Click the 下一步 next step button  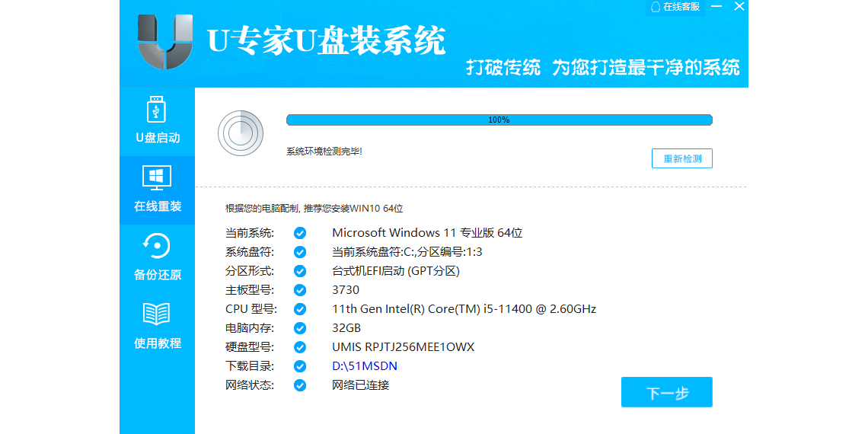pyautogui.click(x=666, y=392)
